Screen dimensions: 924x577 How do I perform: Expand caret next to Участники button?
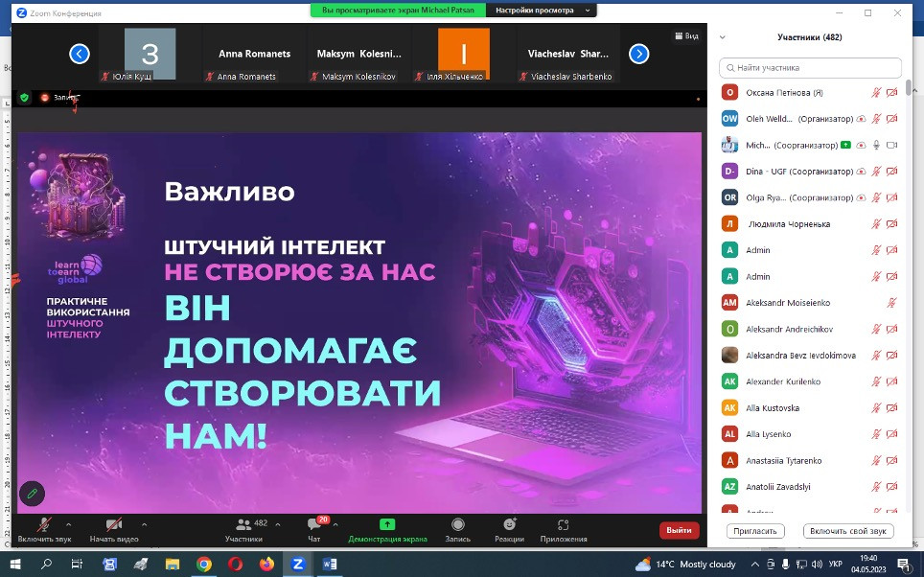click(x=278, y=524)
